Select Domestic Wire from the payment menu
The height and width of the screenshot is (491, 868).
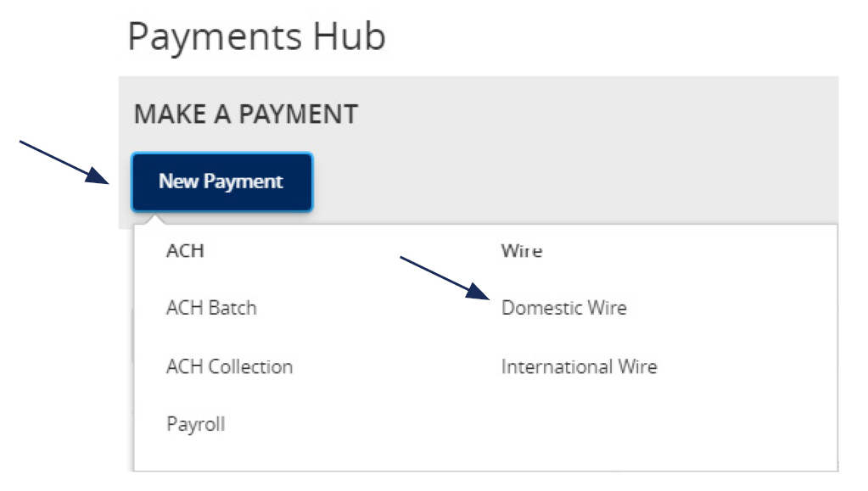(565, 308)
